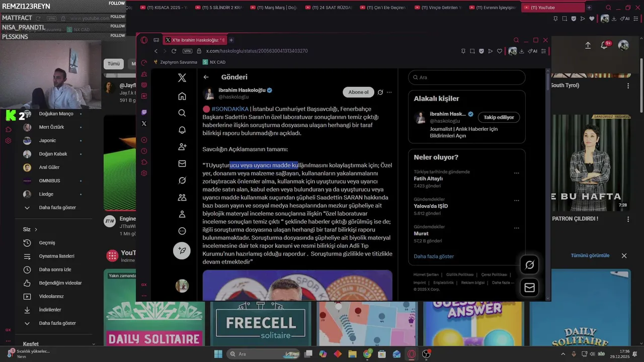Click Windows taskbar search box
The height and width of the screenshot is (362, 644).
tap(264, 354)
